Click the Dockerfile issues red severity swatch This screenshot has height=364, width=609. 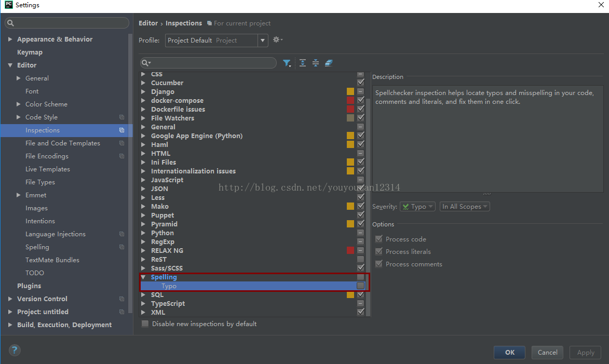click(x=350, y=109)
